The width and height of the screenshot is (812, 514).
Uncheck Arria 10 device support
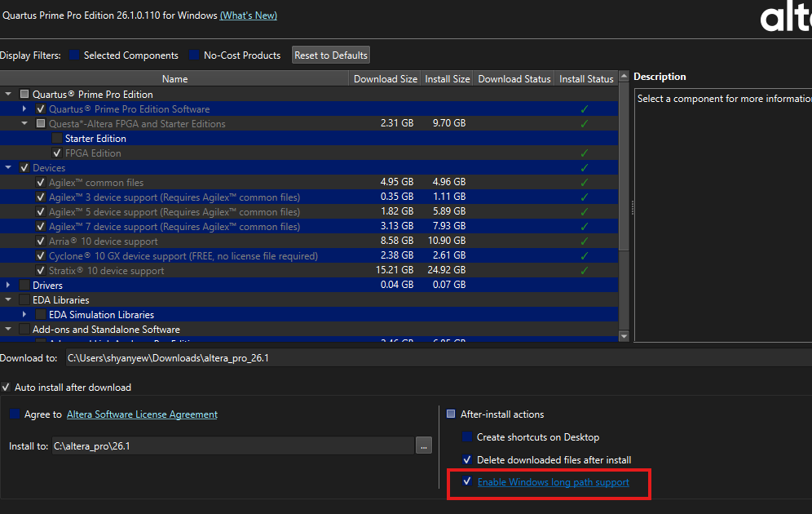[x=41, y=241]
